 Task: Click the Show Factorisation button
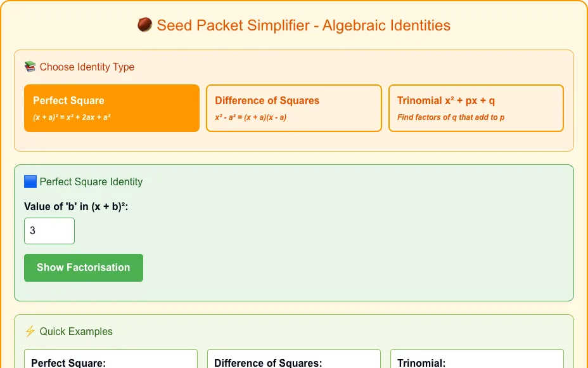(x=84, y=268)
